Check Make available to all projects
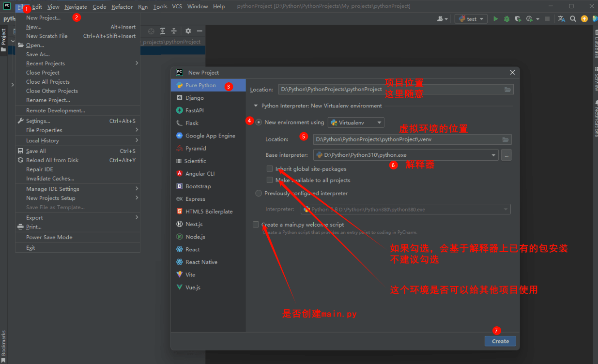 pyautogui.click(x=270, y=180)
